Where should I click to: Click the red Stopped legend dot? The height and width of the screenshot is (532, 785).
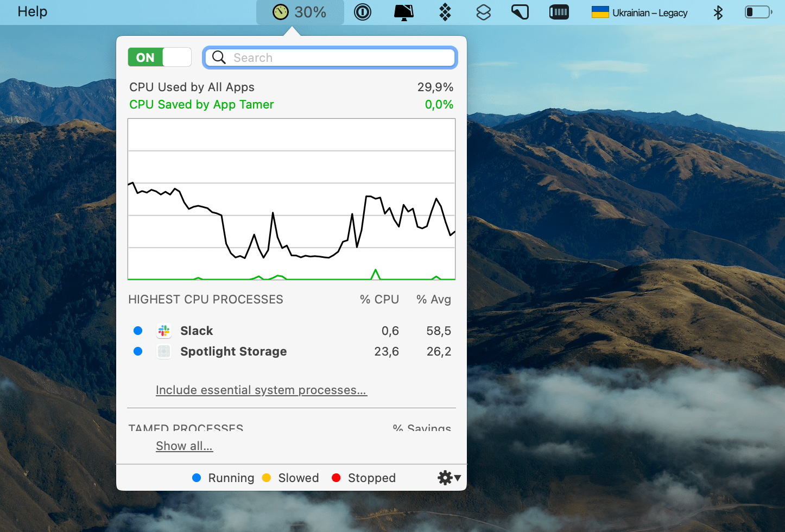(x=336, y=478)
